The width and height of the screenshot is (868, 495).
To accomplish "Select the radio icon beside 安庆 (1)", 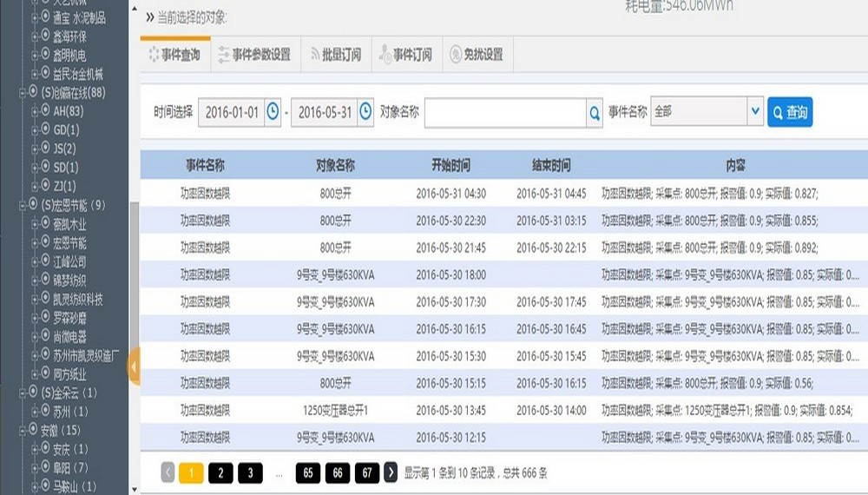I will (x=46, y=449).
